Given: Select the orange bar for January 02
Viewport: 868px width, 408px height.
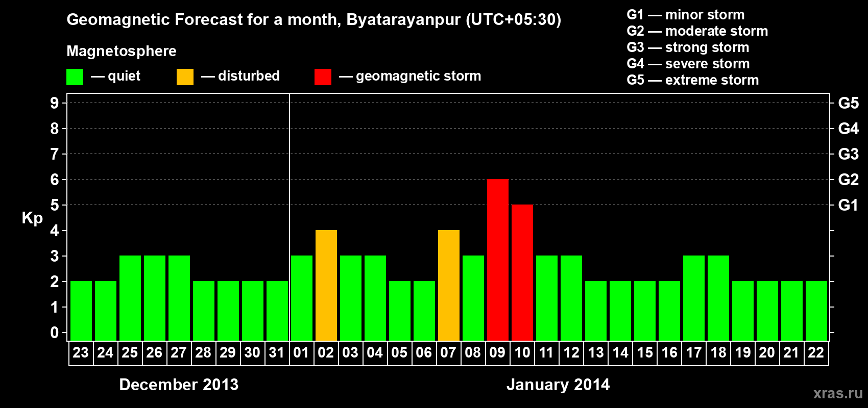Looking at the screenshot, I should point(326,285).
